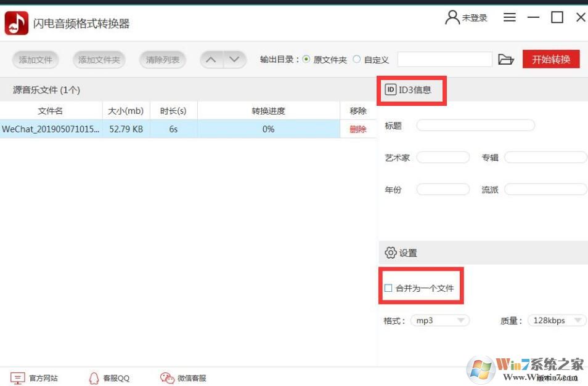Click the 0% conversion progress bar
Image resolution: width=588 pixels, height=386 pixels.
pyautogui.click(x=267, y=129)
